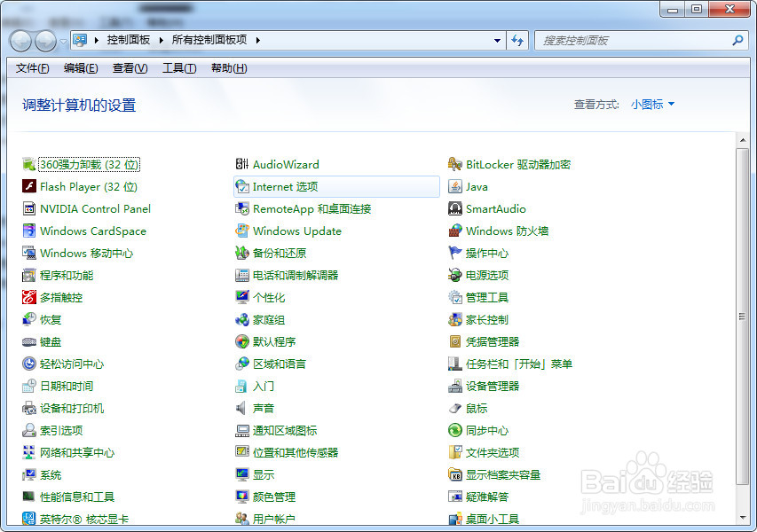Image resolution: width=757 pixels, height=532 pixels.
Task: Open the 编辑(E) menu
Action: (x=81, y=68)
